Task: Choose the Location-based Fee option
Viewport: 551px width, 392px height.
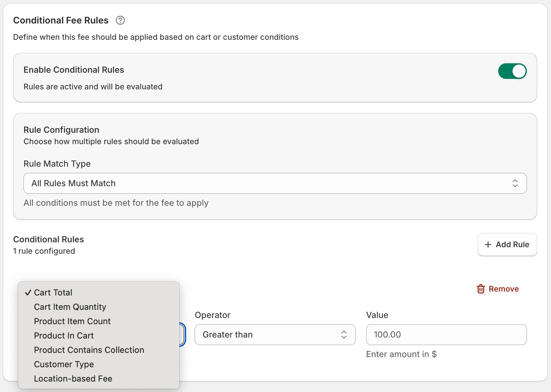Action: point(73,379)
